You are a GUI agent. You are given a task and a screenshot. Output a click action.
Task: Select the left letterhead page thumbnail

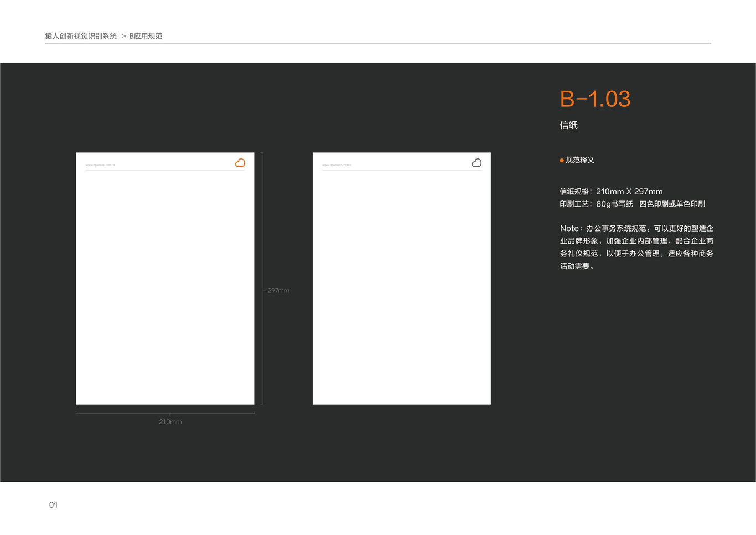(x=165, y=279)
